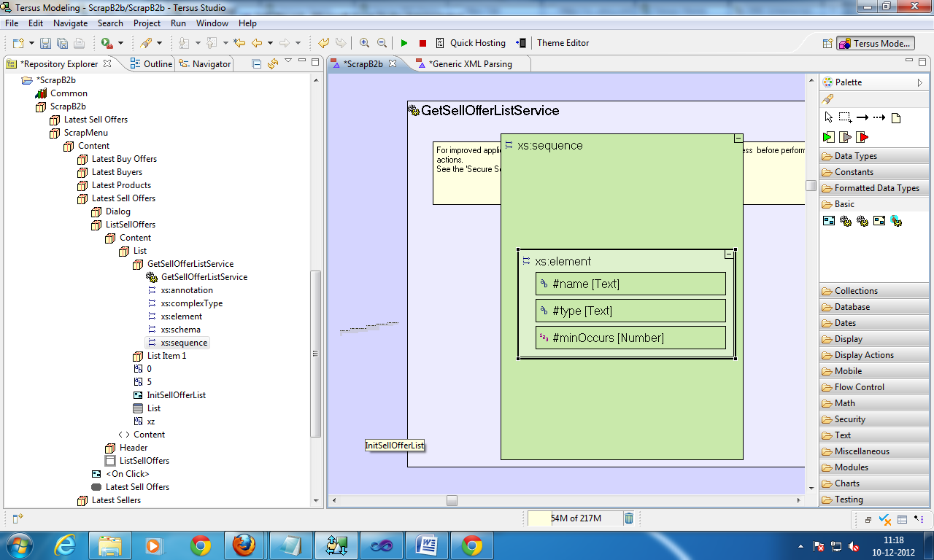Screen dimensions: 934x560
Task: Collapse the xs:sequence box using its minus button
Action: click(x=738, y=138)
